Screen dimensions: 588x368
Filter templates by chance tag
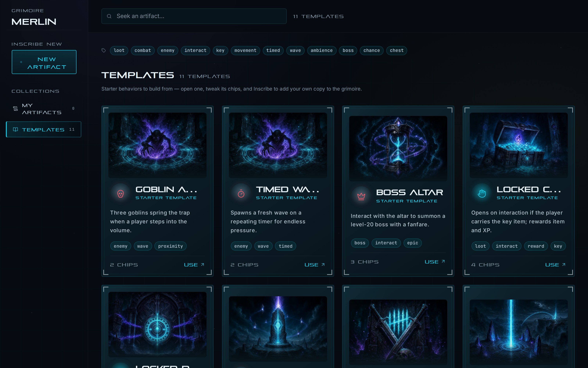point(372,51)
